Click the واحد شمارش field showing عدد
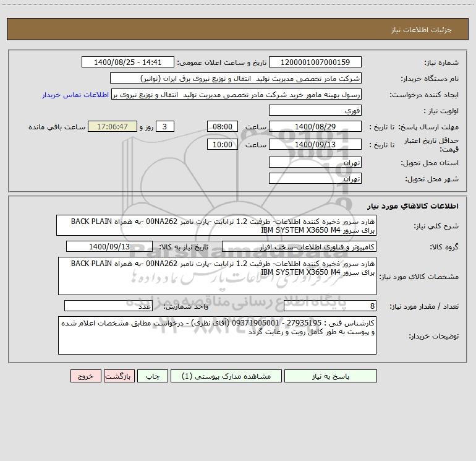This screenshot has width=476, height=461. click(108, 306)
